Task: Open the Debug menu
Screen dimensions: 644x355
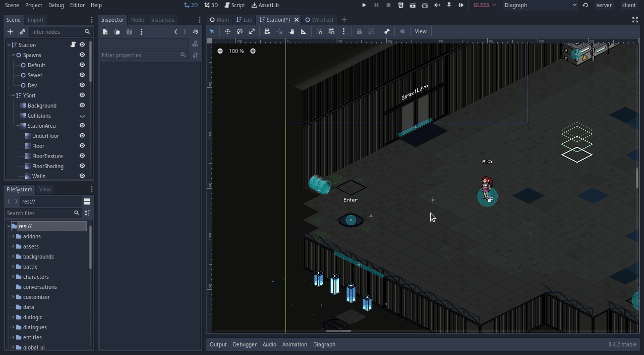Action: (56, 5)
